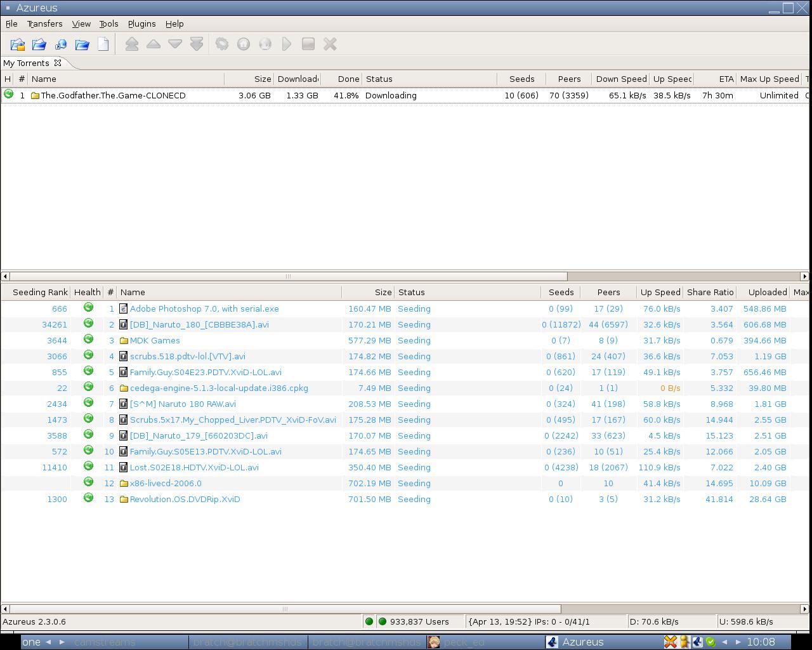Click right arrow of upper horizontal scrollbar
The height and width of the screenshot is (650, 812).
(805, 276)
